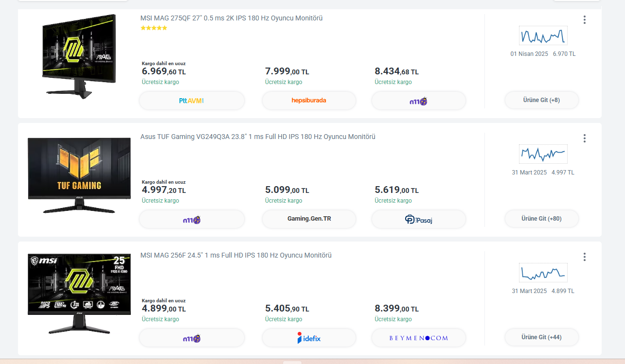Click the price history chart for MSI MAG 275QF

(543, 36)
